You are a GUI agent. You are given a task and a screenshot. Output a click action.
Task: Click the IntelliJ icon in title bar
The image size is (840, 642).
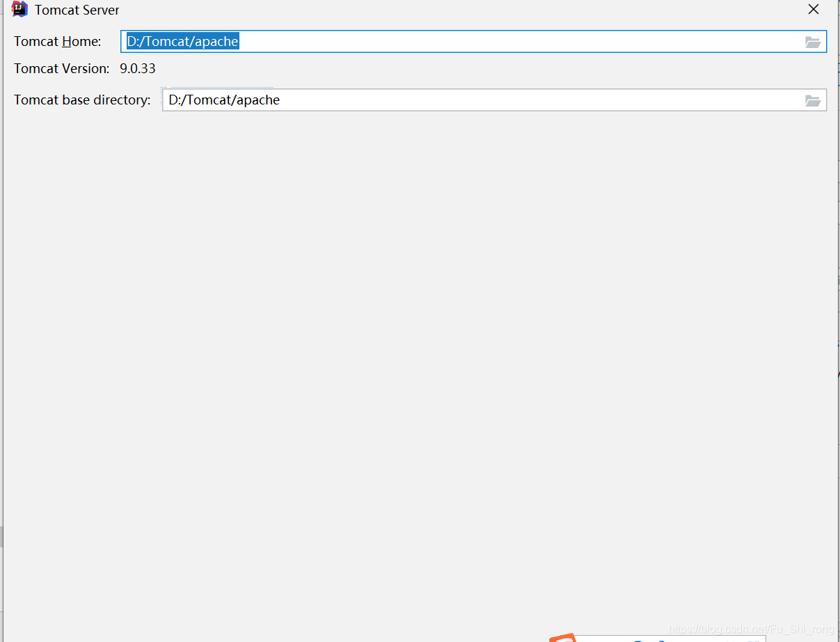tap(19, 10)
